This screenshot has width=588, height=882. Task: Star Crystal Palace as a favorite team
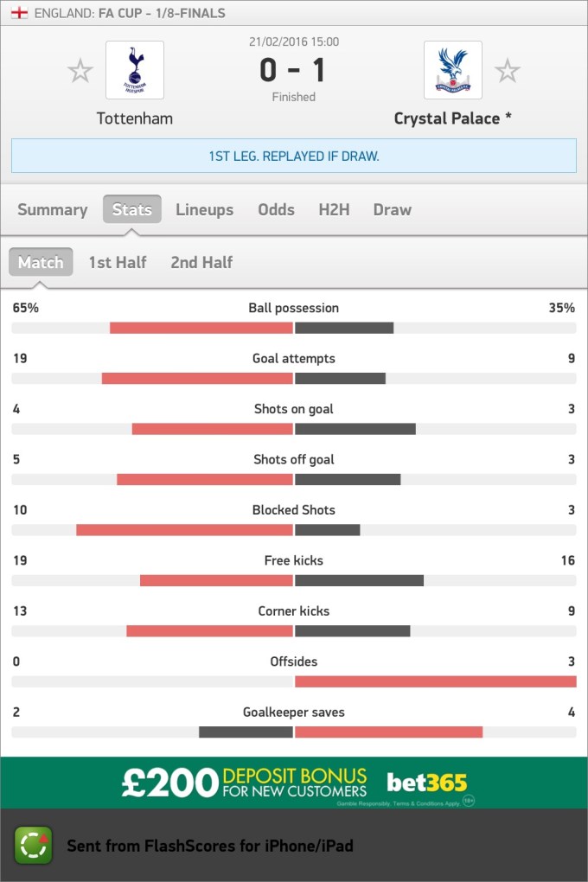(508, 71)
